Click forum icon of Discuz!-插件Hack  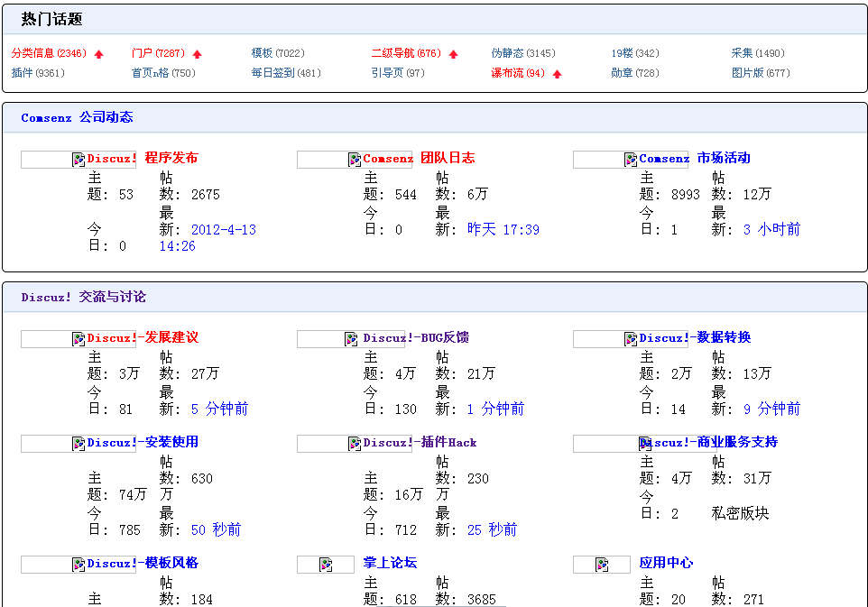click(x=355, y=443)
